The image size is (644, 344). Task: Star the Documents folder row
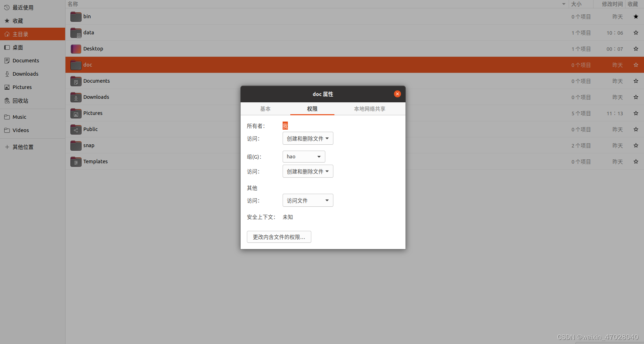coord(636,81)
